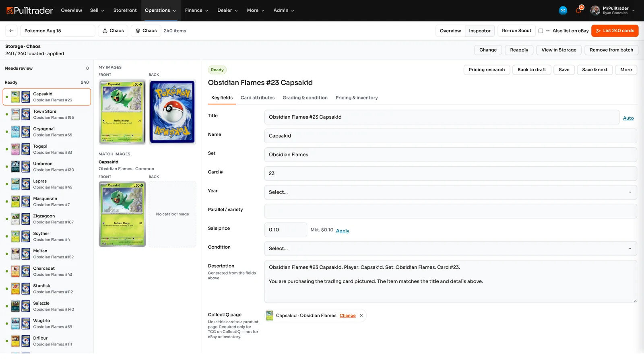This screenshot has width=644, height=359.
Task: Open the Year select dropdown
Action: pos(450,192)
